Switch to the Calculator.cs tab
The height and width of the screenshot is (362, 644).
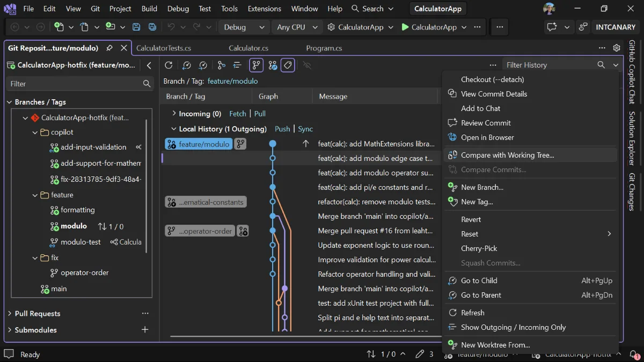pyautogui.click(x=248, y=48)
